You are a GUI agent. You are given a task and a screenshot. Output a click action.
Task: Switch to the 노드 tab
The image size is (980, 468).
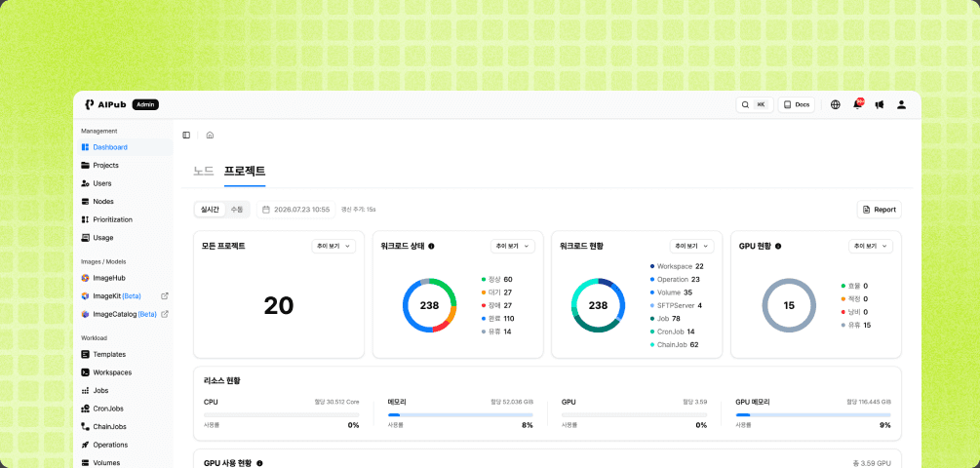[x=204, y=171]
